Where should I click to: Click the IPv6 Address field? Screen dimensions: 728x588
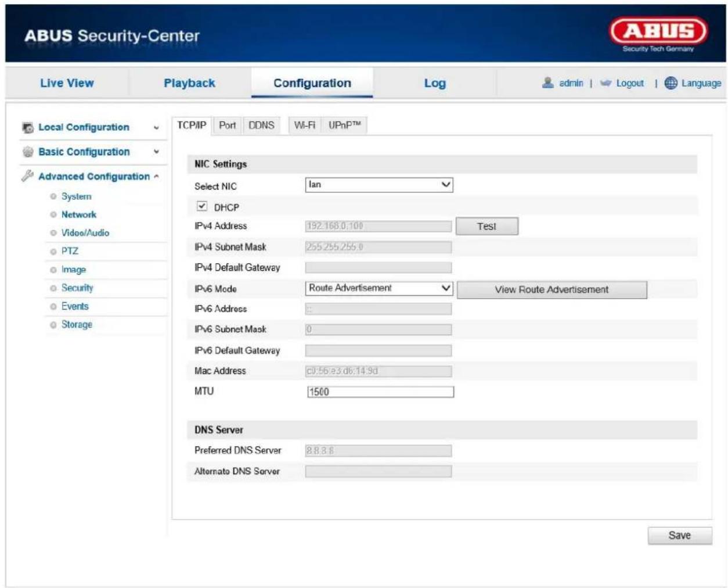click(x=379, y=309)
